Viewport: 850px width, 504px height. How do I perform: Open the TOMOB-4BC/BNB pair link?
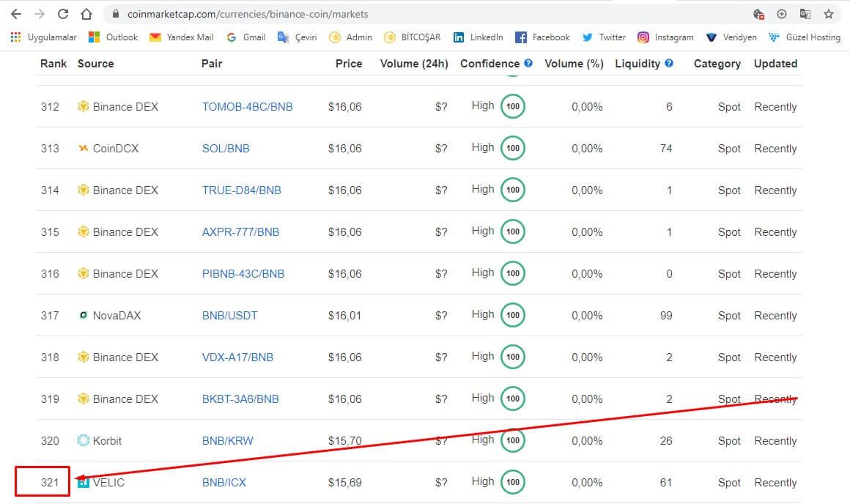[247, 107]
